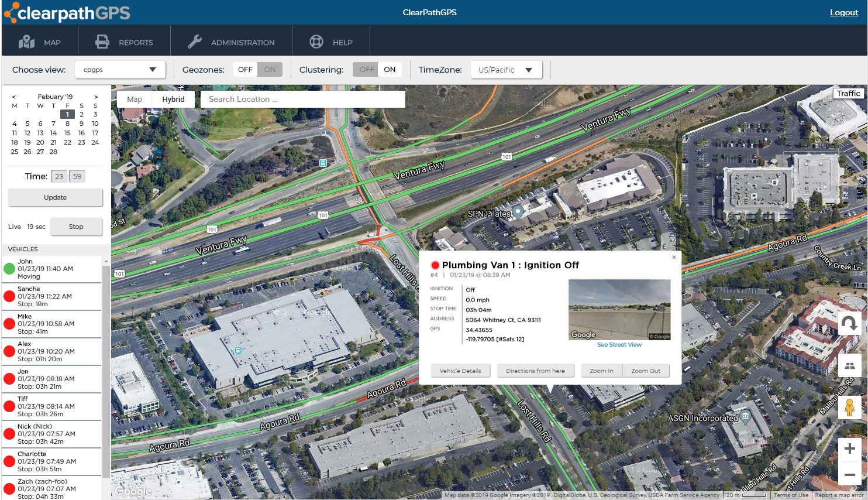Turn Clustering OFF
868x500 pixels.
tap(367, 70)
